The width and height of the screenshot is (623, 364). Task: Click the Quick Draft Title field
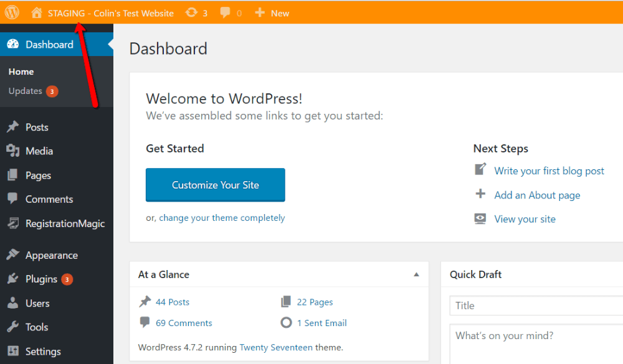[536, 306]
